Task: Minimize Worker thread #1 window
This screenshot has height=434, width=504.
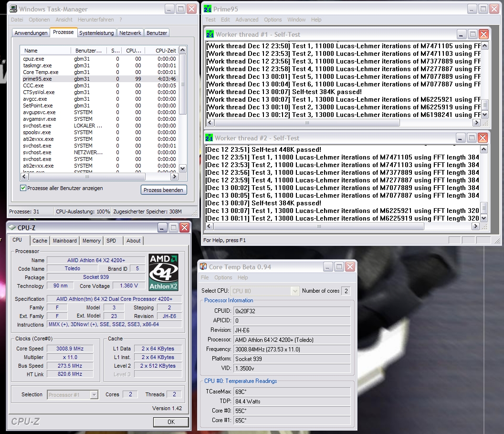Action: 461,34
